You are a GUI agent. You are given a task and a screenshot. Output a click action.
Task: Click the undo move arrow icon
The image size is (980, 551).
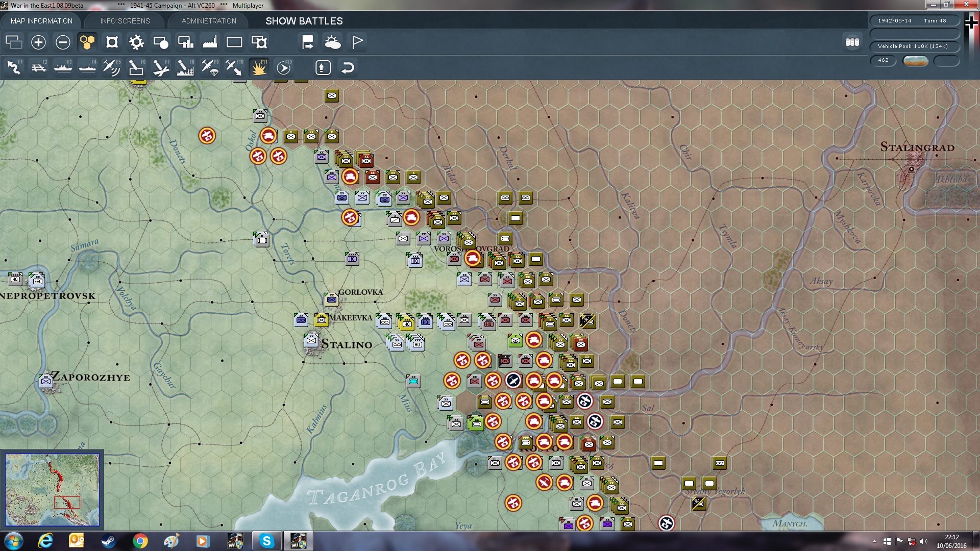(x=348, y=67)
